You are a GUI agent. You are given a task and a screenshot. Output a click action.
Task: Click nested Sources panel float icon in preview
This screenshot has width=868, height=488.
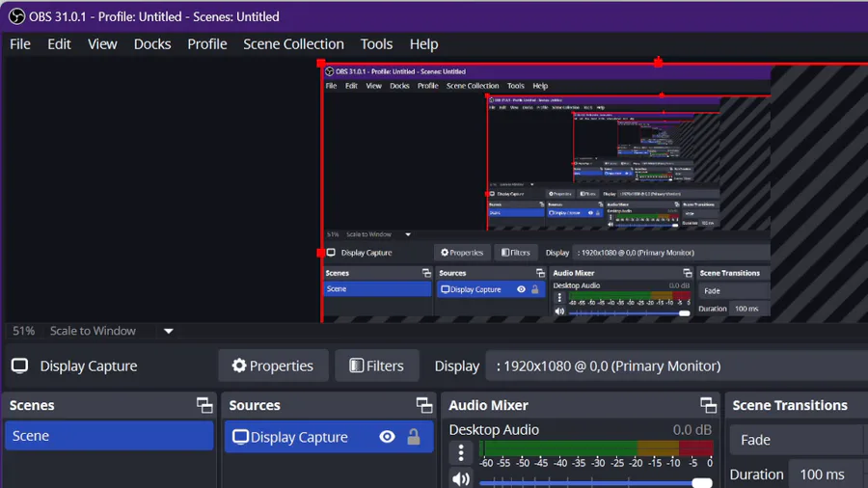tap(540, 273)
